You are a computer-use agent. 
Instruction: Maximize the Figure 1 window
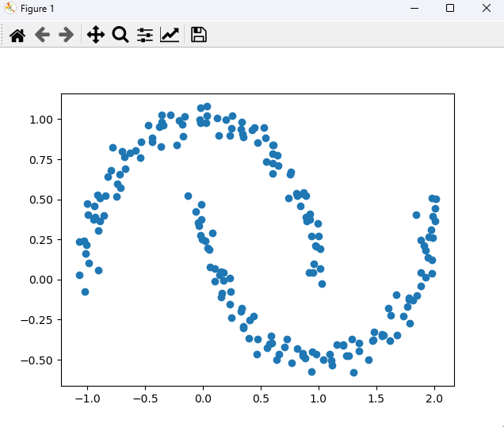pyautogui.click(x=450, y=8)
